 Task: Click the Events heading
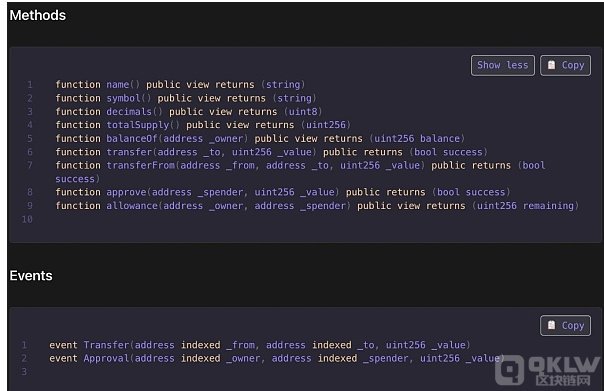[x=31, y=276]
